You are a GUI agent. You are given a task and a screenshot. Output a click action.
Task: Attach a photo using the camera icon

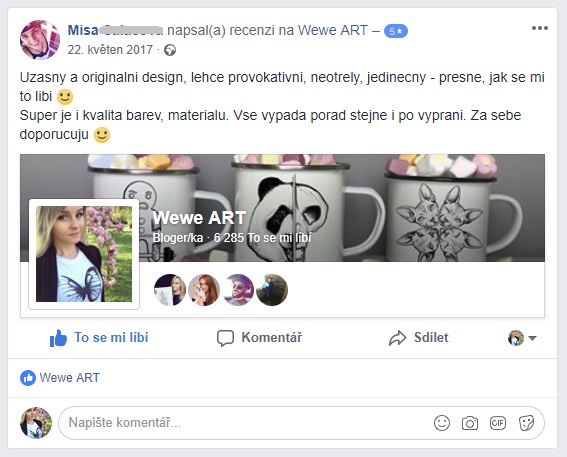click(x=470, y=423)
